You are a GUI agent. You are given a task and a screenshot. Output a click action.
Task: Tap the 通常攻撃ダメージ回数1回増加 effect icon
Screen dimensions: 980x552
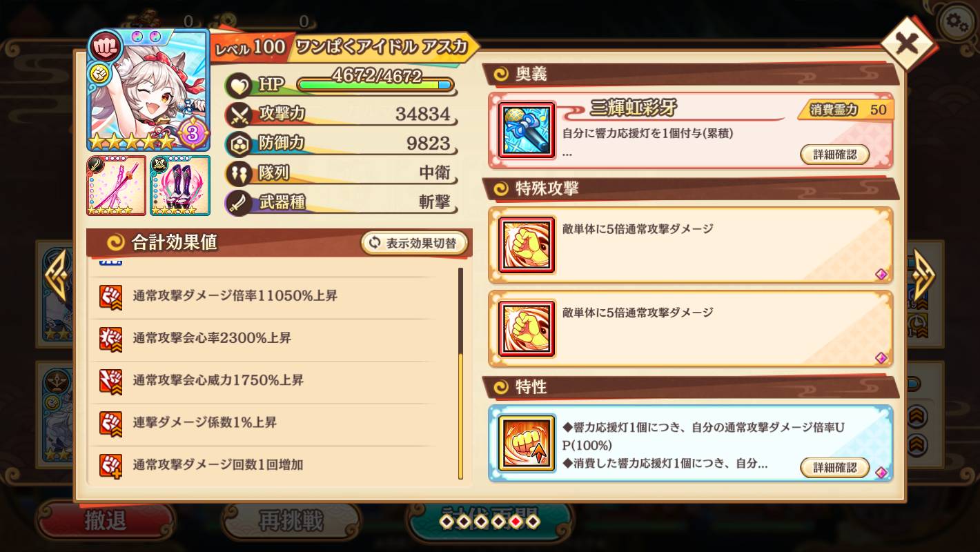[x=110, y=464]
